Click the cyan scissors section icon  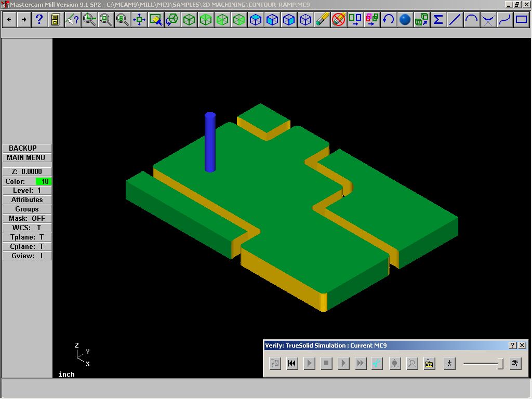pos(377,363)
